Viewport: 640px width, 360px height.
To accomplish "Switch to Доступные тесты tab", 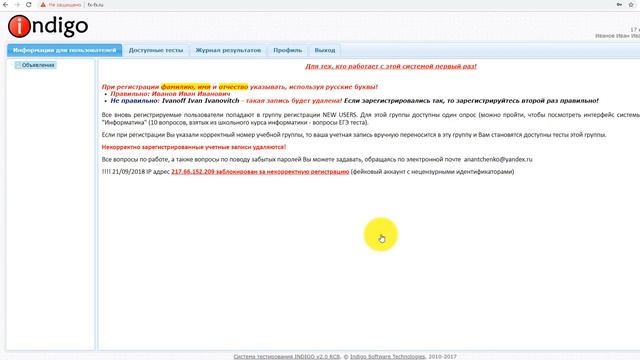I will click(156, 50).
